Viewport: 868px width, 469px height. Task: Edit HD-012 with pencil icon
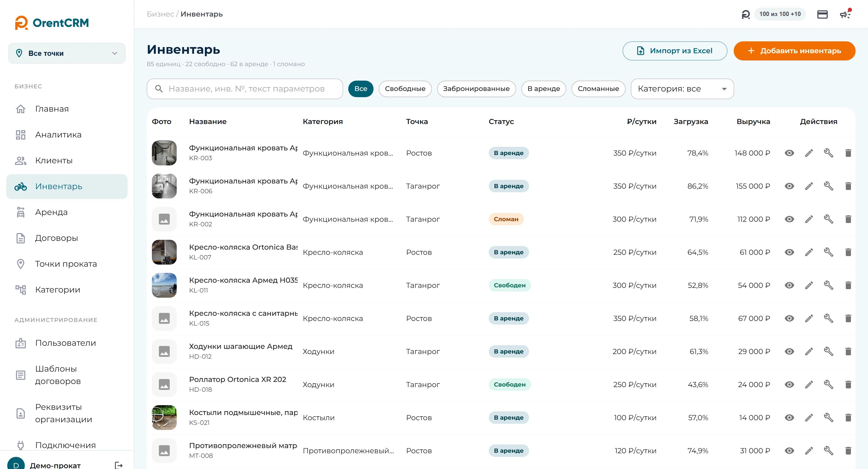coord(809,351)
